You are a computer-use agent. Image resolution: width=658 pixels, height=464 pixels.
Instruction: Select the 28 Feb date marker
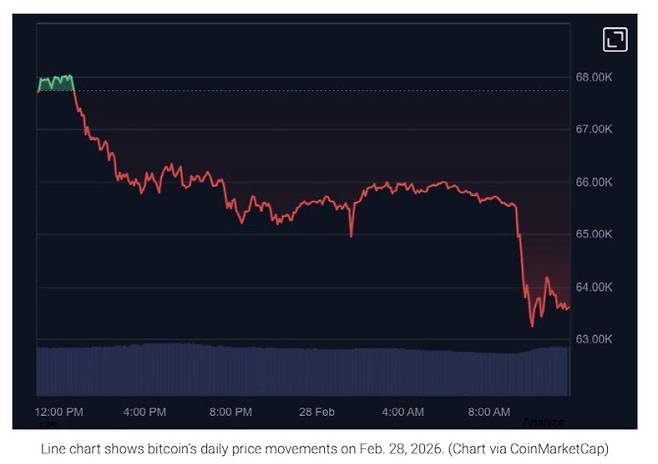click(315, 411)
